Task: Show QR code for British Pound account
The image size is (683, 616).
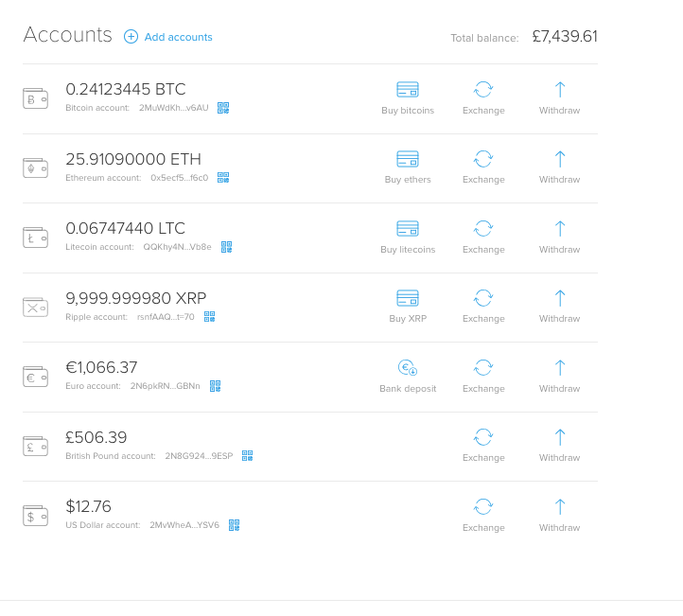Action: [x=248, y=456]
